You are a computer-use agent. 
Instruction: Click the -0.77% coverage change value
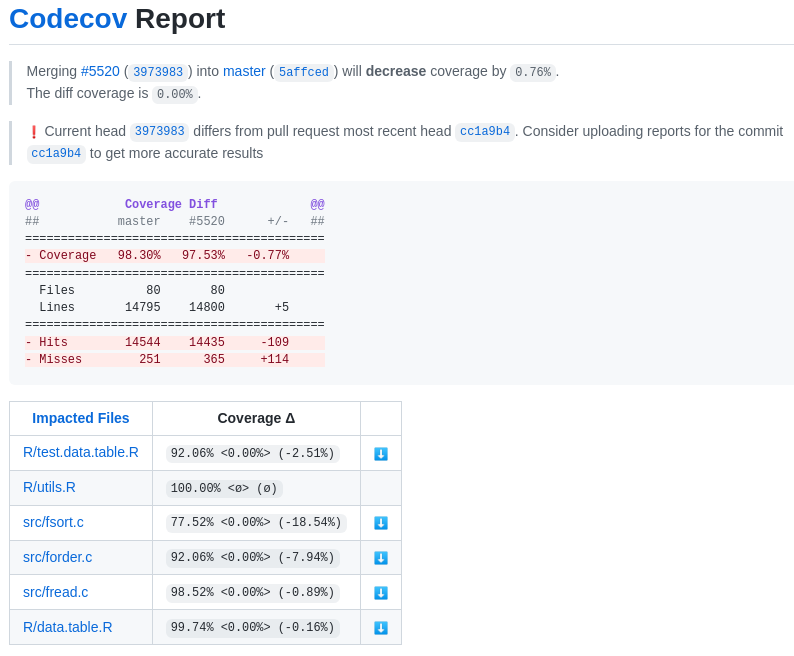pyautogui.click(x=268, y=255)
